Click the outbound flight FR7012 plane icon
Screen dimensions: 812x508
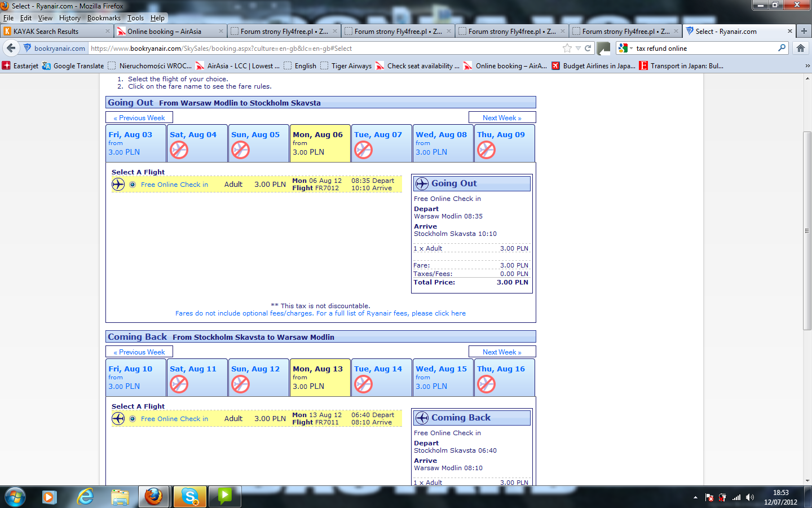[118, 185]
